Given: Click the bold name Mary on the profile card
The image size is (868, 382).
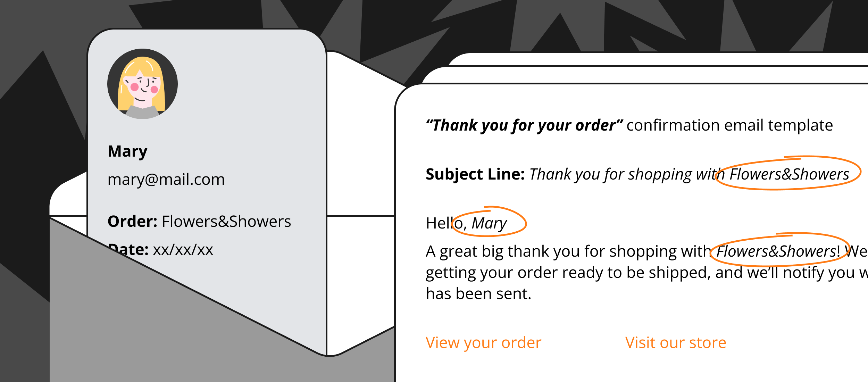Looking at the screenshot, I should click(127, 151).
